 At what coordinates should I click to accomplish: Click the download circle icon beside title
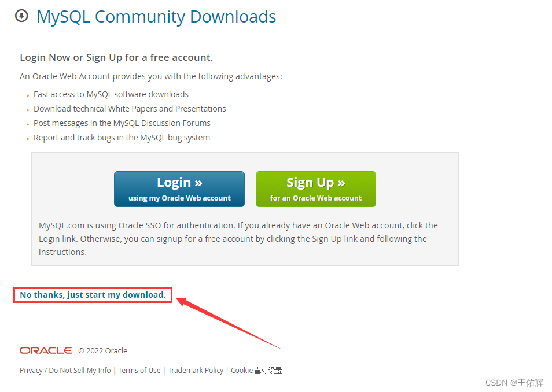click(x=21, y=16)
